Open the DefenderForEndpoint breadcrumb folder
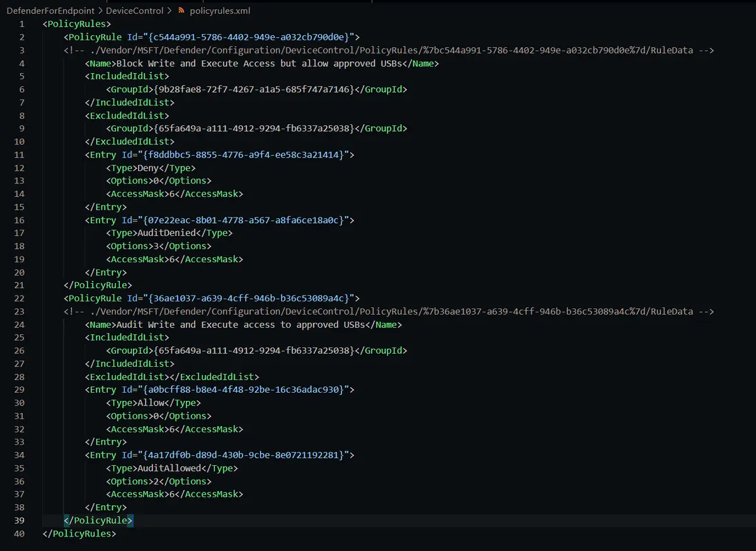This screenshot has width=756, height=551. click(x=50, y=11)
